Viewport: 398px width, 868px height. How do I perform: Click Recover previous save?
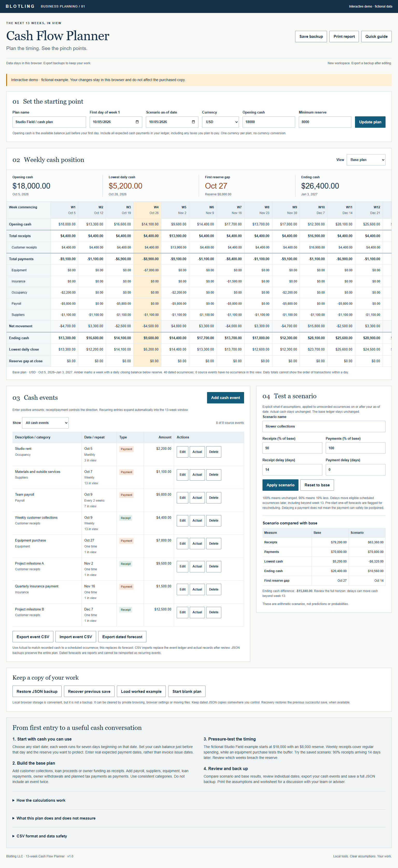click(x=89, y=692)
